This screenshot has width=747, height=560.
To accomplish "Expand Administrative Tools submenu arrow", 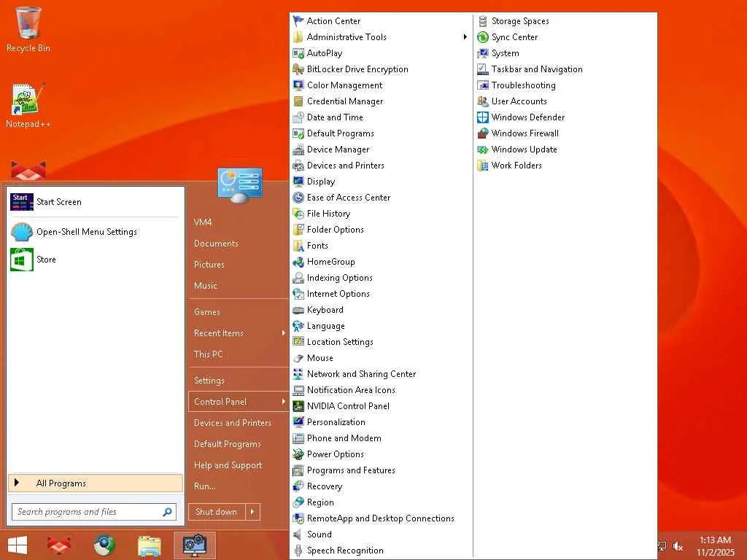I will coord(465,37).
